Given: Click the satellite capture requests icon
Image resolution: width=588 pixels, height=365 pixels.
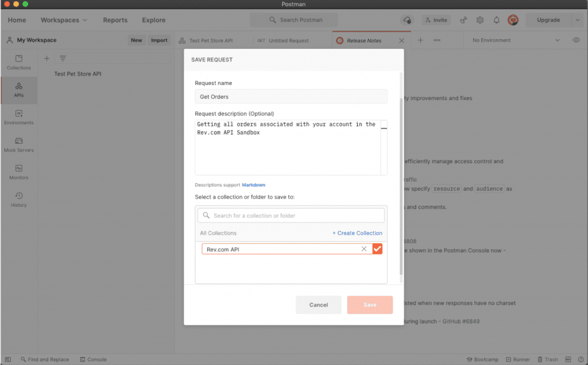Looking at the screenshot, I should (463, 20).
